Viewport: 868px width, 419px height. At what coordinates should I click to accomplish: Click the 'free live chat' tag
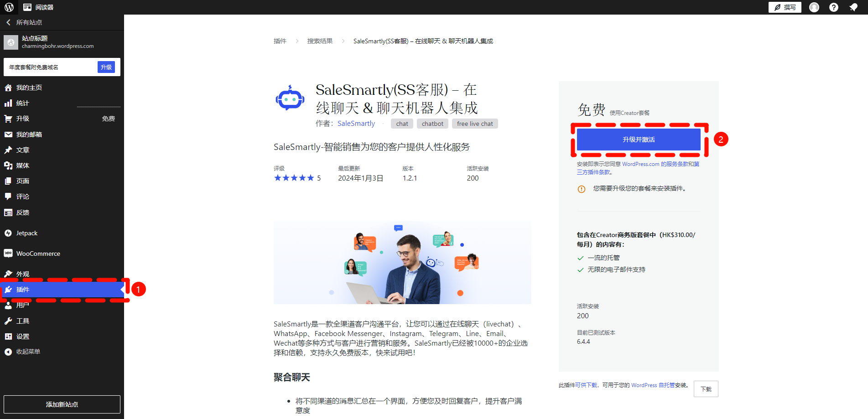click(x=474, y=124)
